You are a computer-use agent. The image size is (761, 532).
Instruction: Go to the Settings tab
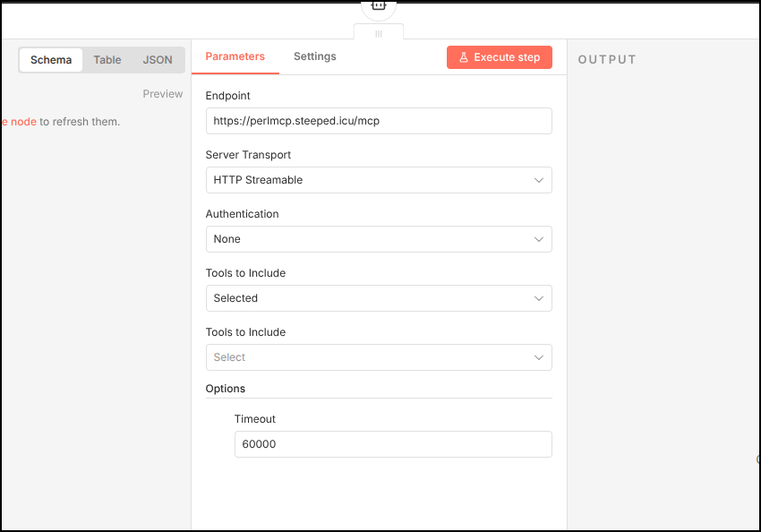(315, 56)
